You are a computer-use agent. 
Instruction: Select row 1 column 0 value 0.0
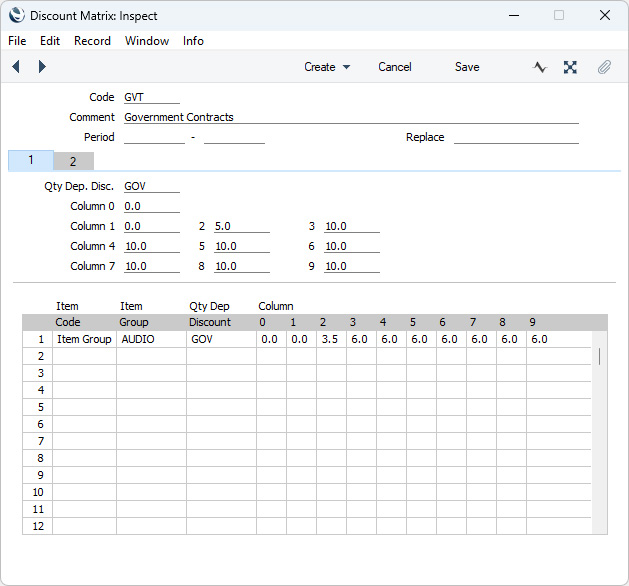tap(272, 339)
